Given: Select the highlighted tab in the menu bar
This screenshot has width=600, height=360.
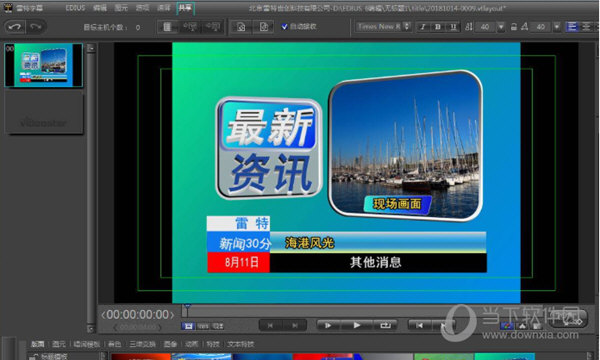Looking at the screenshot, I should 185,8.
